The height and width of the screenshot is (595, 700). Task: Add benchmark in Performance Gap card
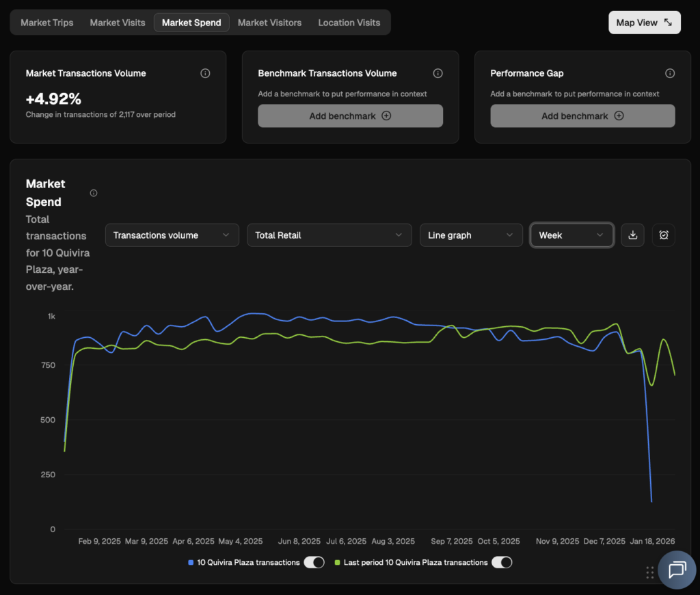point(582,116)
